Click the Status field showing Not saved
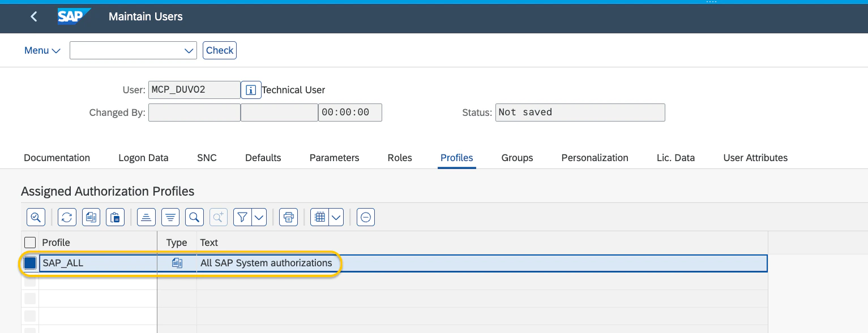 coord(580,113)
